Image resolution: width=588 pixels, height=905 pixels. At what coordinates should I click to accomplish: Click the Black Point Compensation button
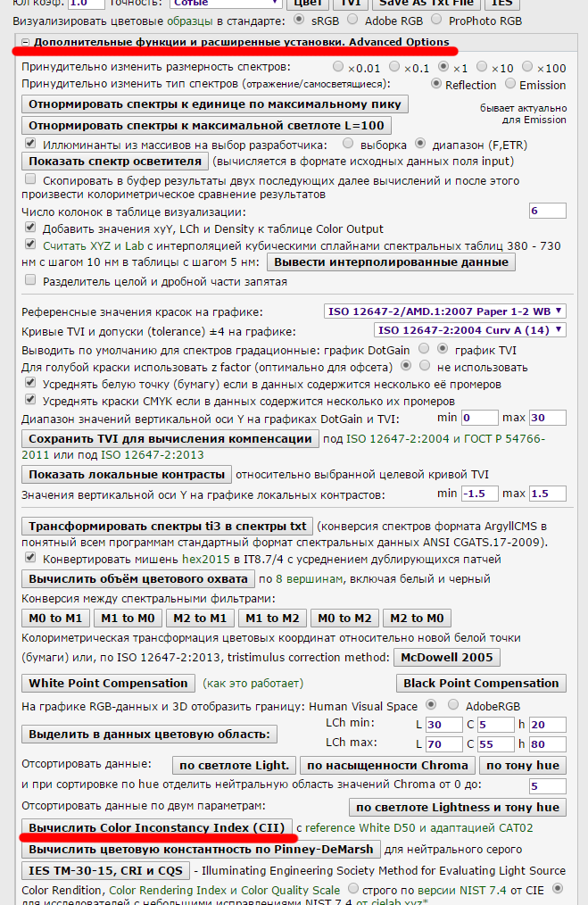click(481, 684)
